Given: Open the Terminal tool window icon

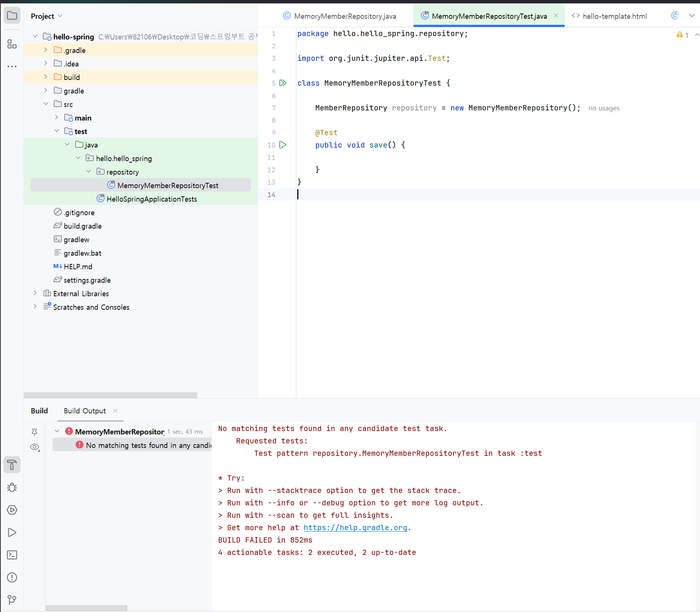Looking at the screenshot, I should coord(12,555).
